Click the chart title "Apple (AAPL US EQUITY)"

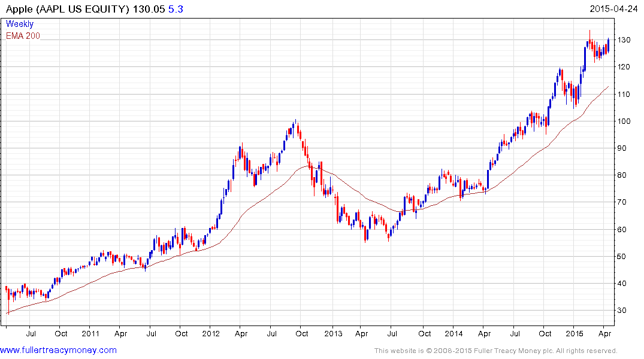(x=68, y=9)
